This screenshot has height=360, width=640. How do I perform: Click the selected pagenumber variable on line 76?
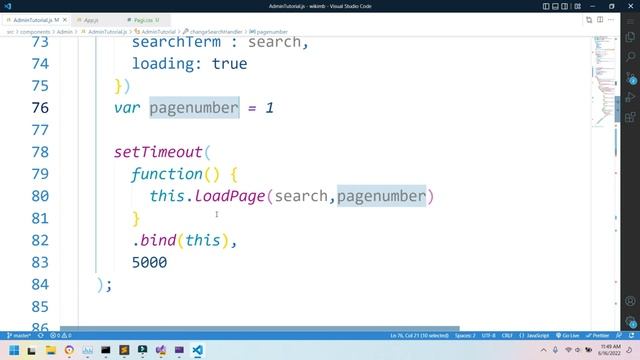194,108
